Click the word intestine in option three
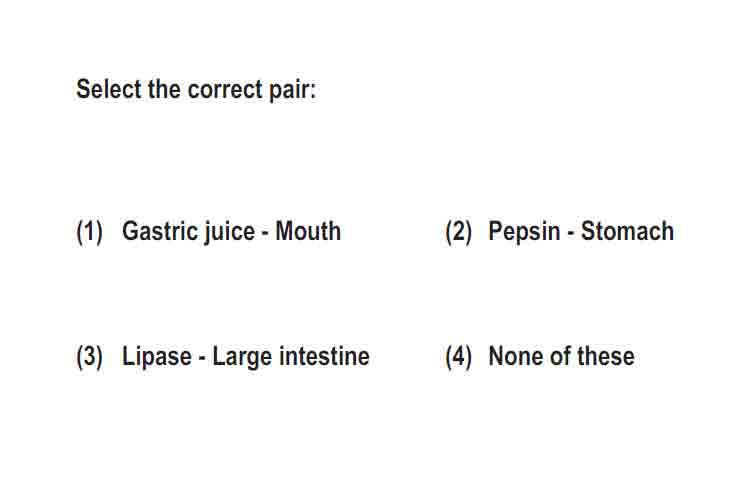 (x=324, y=356)
